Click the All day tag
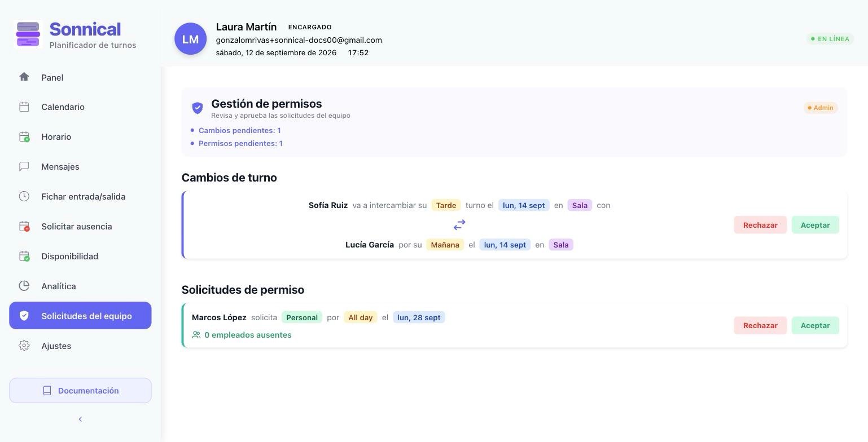Screen dimensions: 868x442 pos(360,317)
